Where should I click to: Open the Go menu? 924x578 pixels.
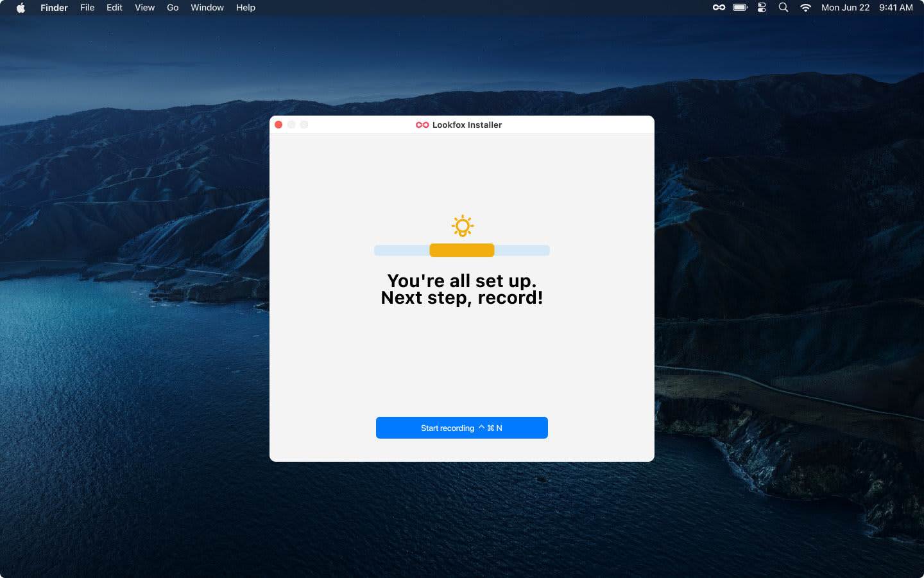click(x=173, y=8)
